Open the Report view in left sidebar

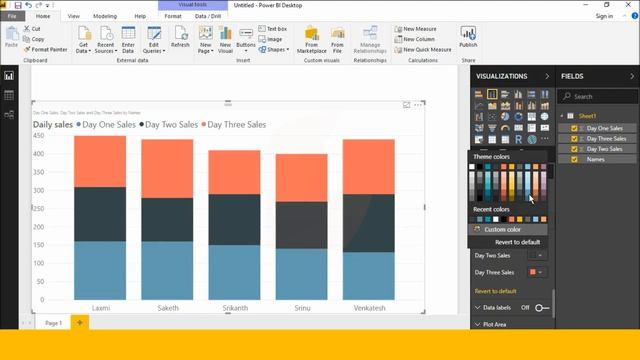click(x=9, y=76)
